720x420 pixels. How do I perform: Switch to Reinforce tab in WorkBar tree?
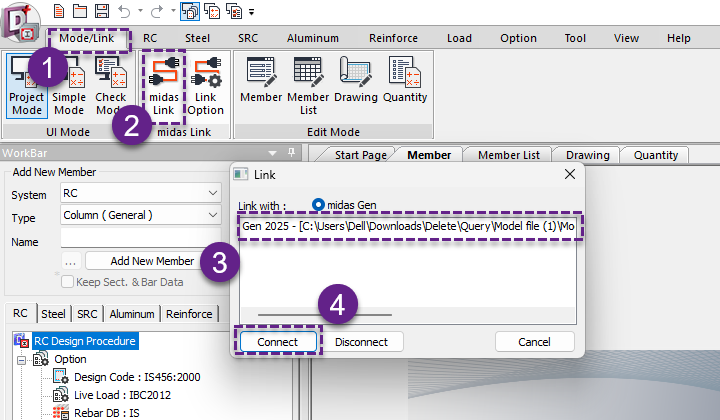pyautogui.click(x=189, y=314)
